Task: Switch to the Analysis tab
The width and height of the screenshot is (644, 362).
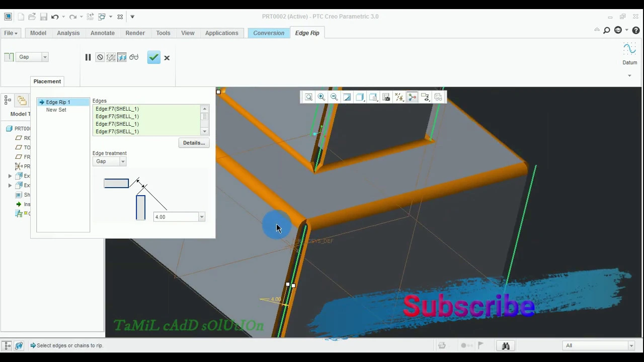Action: pos(68,33)
